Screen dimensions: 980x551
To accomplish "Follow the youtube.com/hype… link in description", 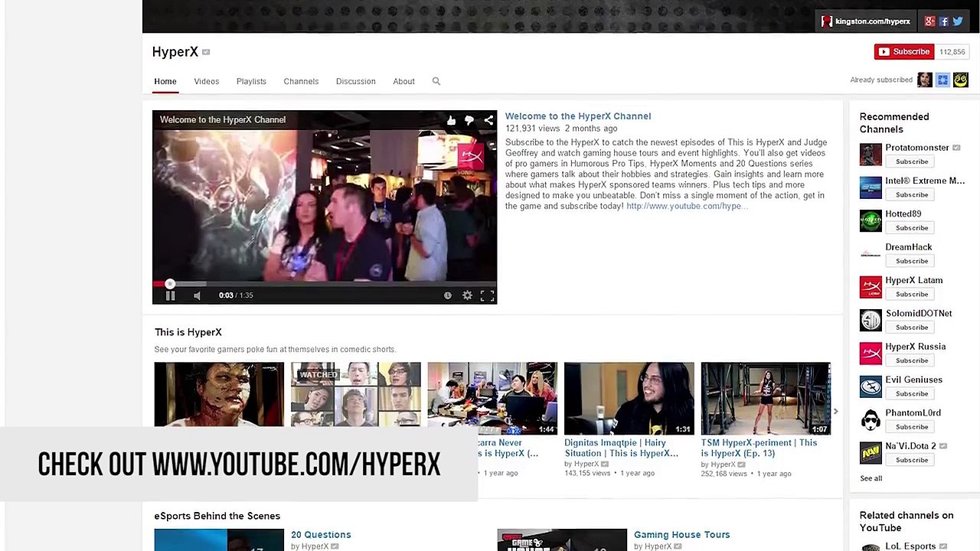I will coord(687,207).
